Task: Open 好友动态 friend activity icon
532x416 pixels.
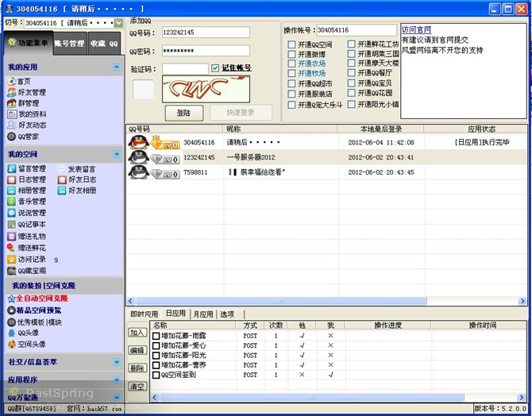Action: [x=12, y=125]
